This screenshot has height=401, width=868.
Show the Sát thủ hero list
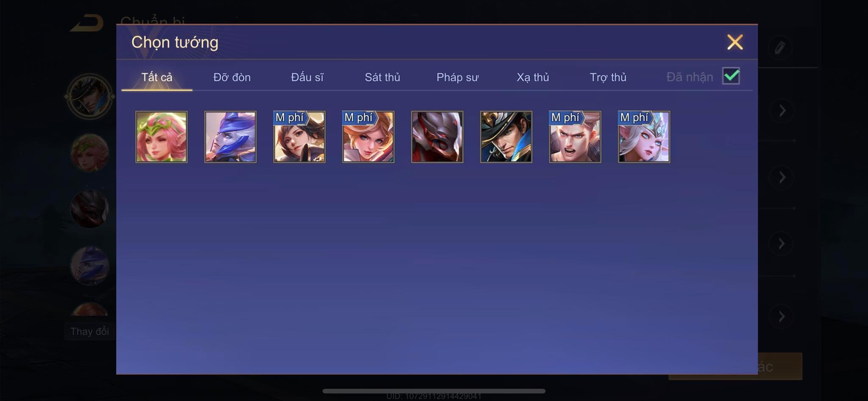click(382, 77)
